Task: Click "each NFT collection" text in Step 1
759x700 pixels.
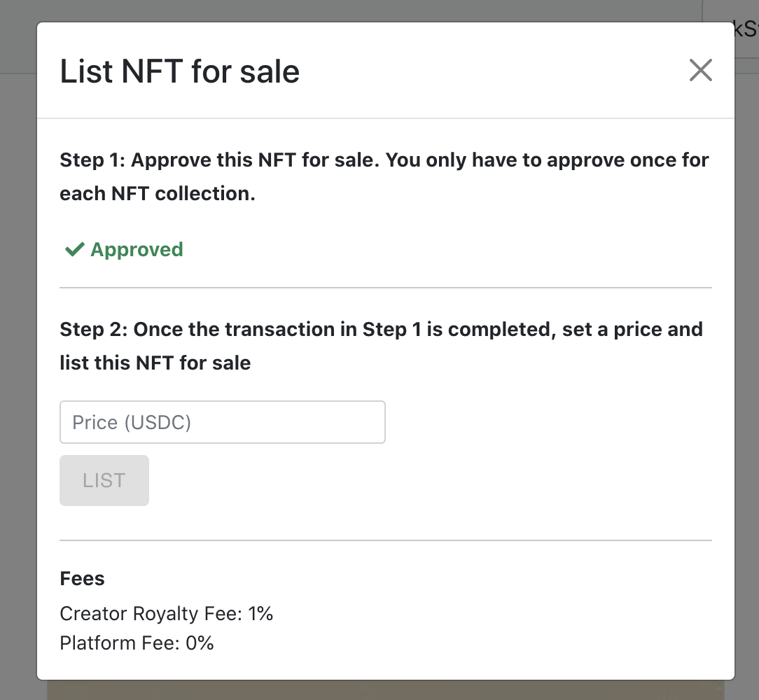Action: [x=158, y=194]
